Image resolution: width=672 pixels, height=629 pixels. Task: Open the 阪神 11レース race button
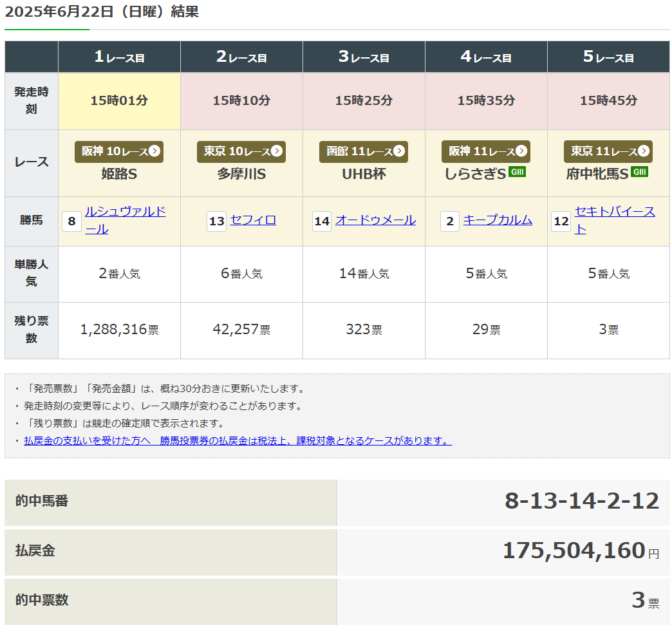coord(486,151)
